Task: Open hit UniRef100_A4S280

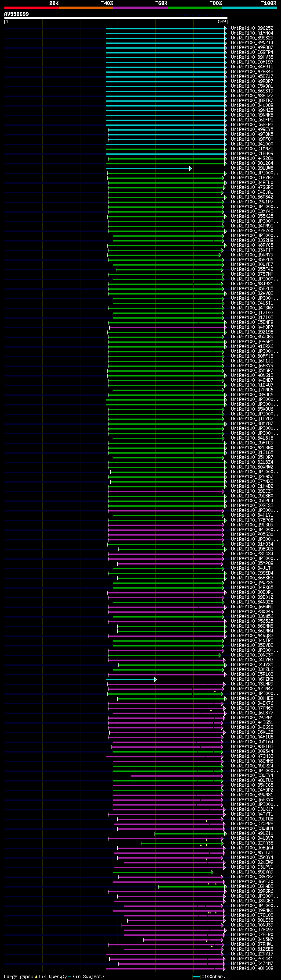Action: [x=252, y=159]
